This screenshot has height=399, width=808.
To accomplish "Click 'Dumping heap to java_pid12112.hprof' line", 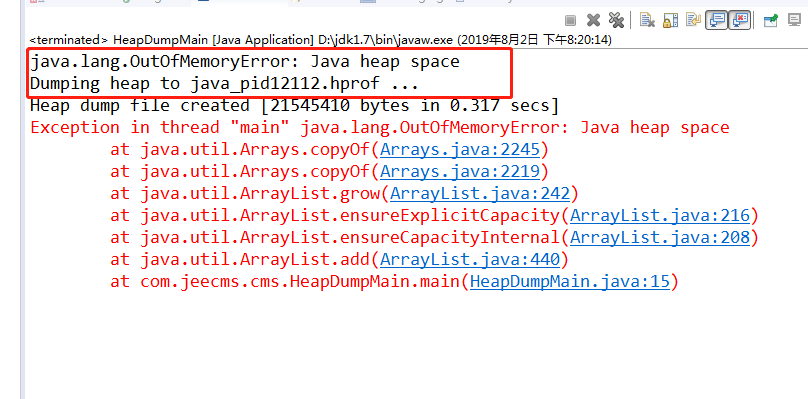I will click(x=225, y=84).
